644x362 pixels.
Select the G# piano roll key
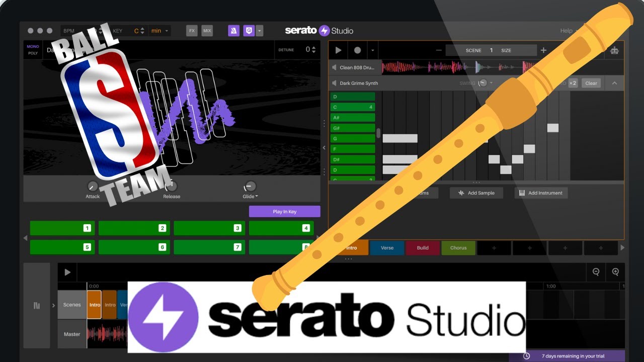tap(352, 128)
